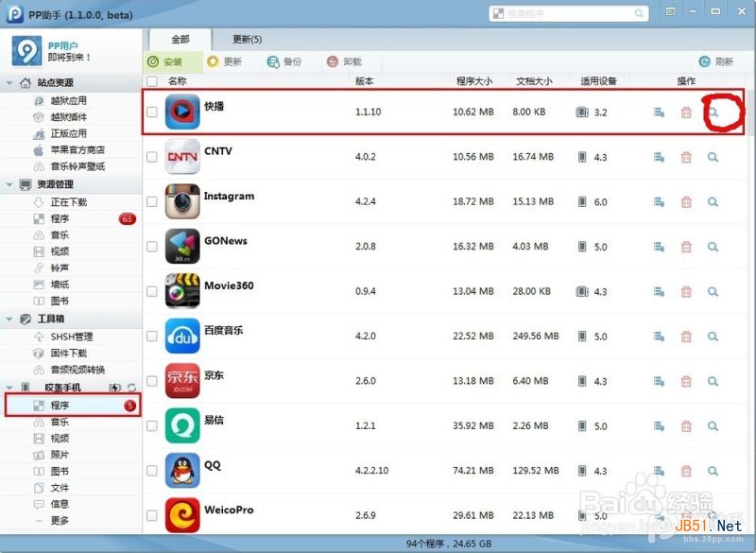Check the QQ row checkbox
The height and width of the screenshot is (553, 756).
(x=152, y=471)
